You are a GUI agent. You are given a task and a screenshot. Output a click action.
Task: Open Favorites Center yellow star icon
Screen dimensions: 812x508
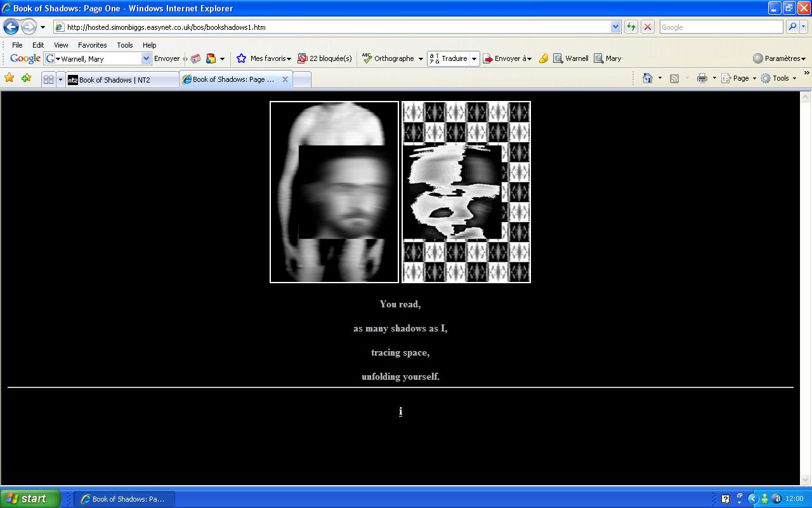pyautogui.click(x=10, y=78)
